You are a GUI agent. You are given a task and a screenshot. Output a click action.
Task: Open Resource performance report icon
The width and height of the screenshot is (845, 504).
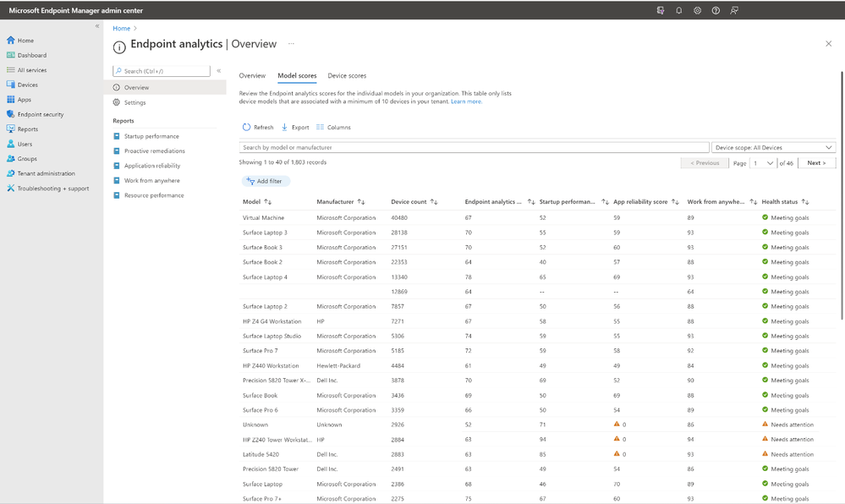[117, 195]
